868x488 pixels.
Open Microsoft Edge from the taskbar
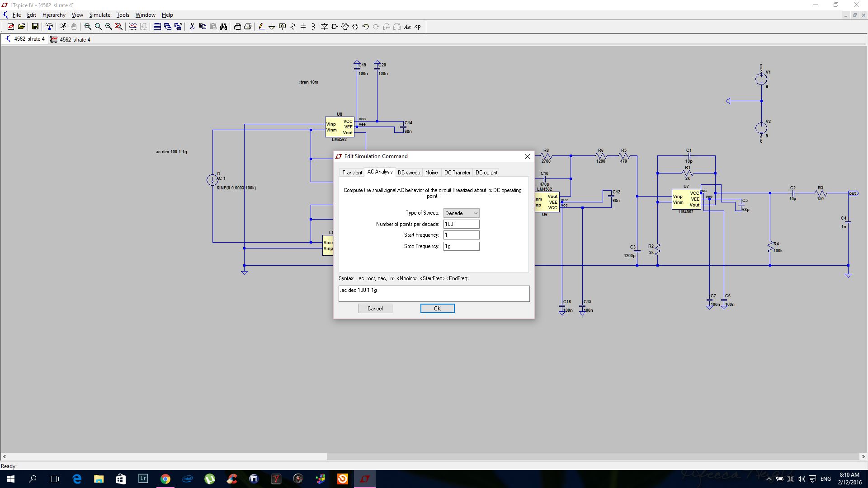[77, 479]
